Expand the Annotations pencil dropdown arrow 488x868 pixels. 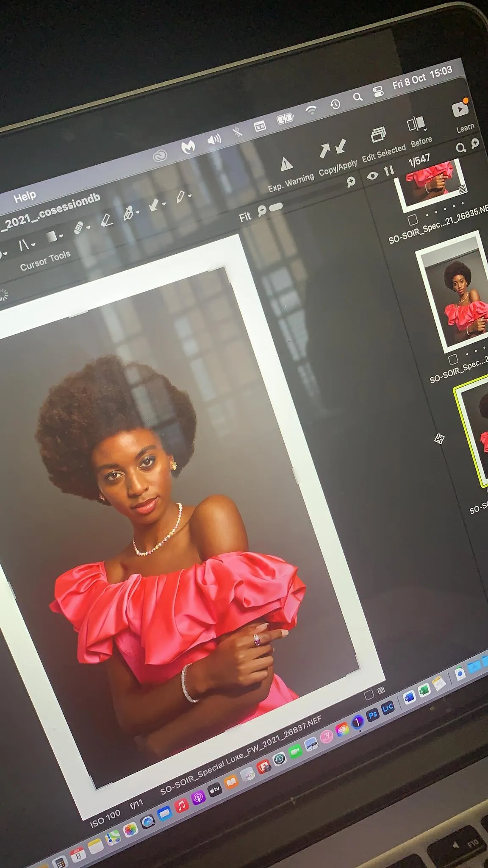tap(190, 196)
